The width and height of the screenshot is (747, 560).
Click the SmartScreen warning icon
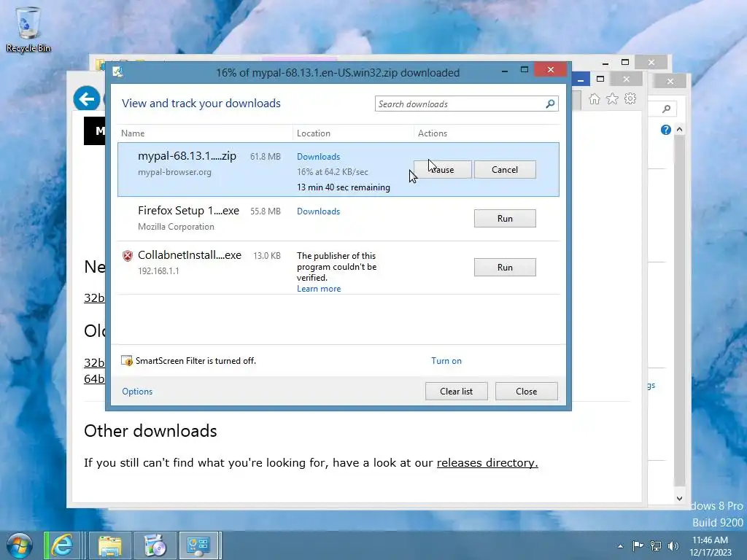[x=127, y=360]
